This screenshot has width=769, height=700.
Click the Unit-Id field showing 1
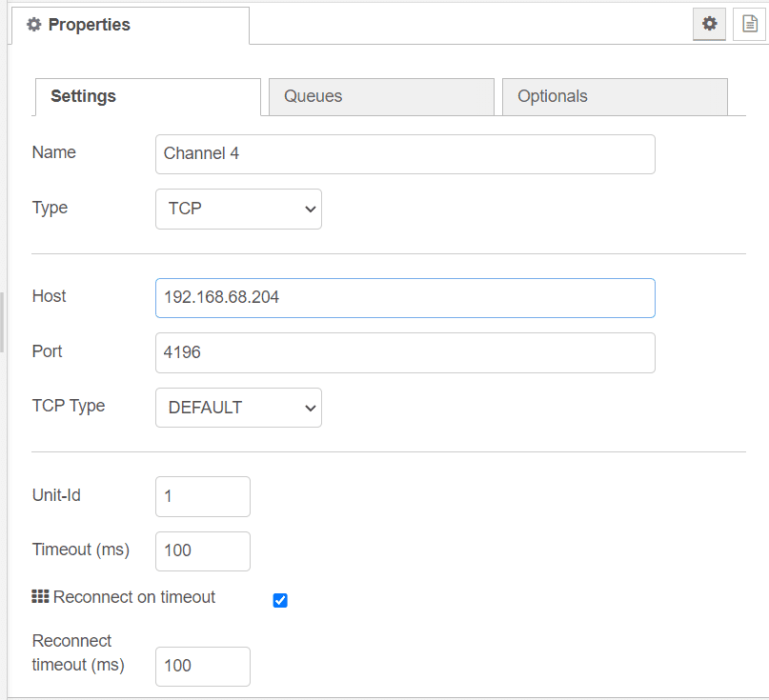[x=202, y=496]
